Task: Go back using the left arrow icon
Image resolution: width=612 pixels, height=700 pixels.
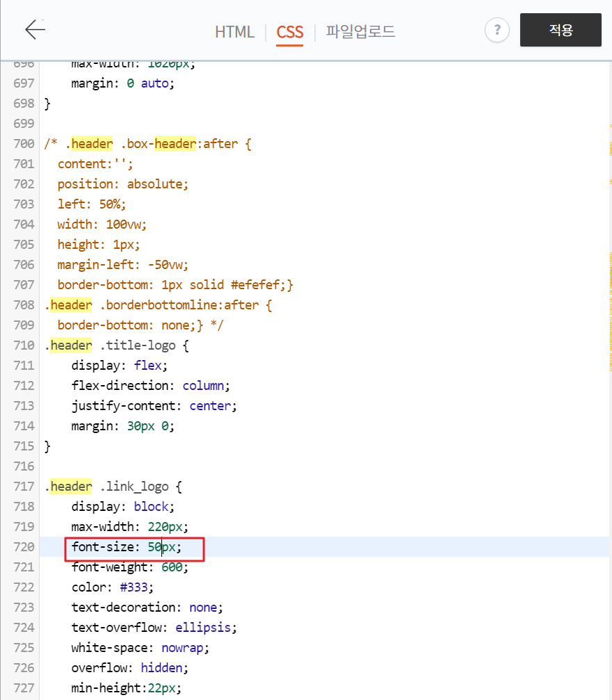Action: [x=35, y=30]
